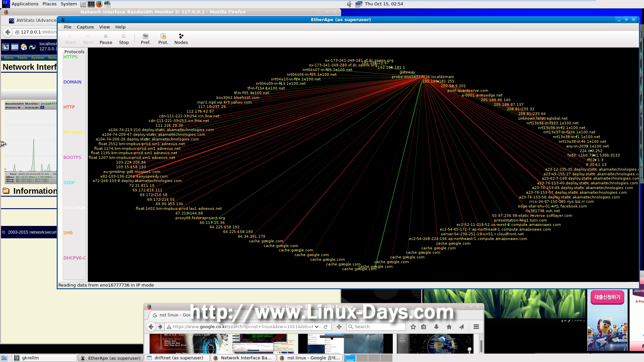Open the System menu in top panel
This screenshot has height=362, width=644.
coord(68,4)
